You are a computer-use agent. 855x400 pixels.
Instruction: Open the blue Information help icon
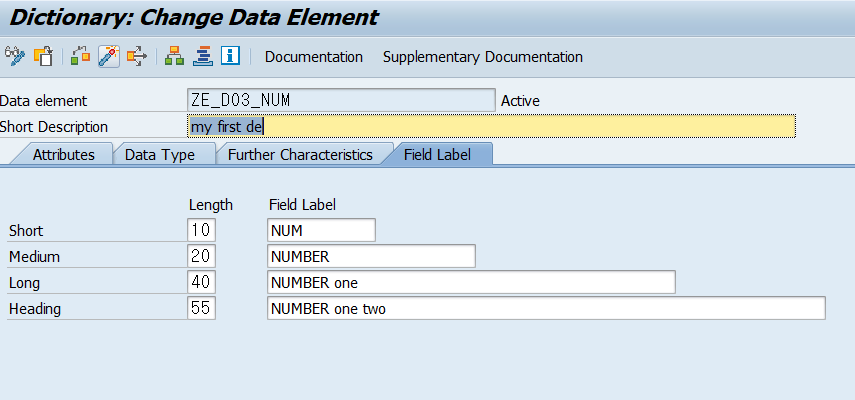[231, 56]
